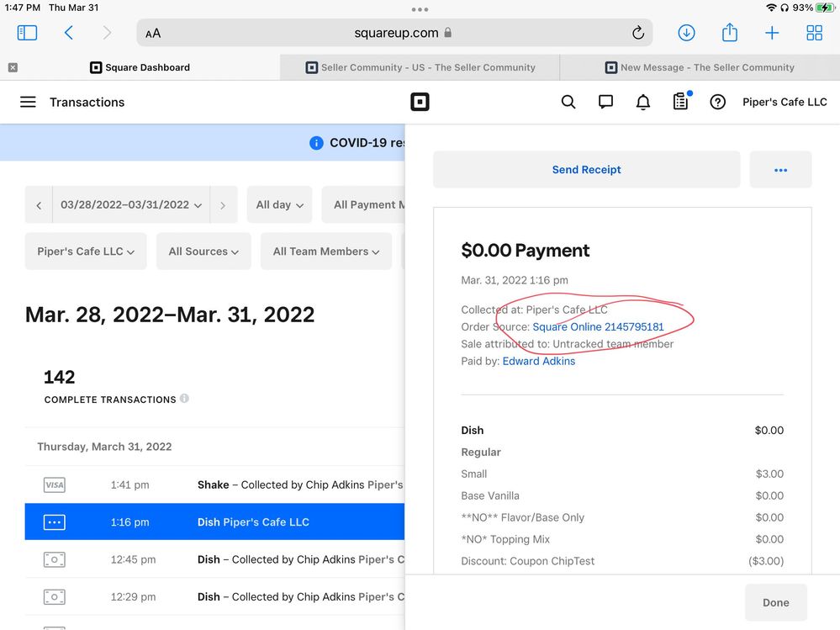
Task: Open the three-dot multitasking menu at top
Action: 420,9
